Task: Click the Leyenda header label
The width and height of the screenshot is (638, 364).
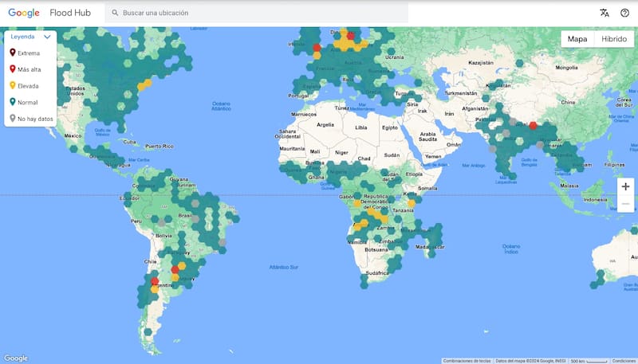Action: [22, 37]
